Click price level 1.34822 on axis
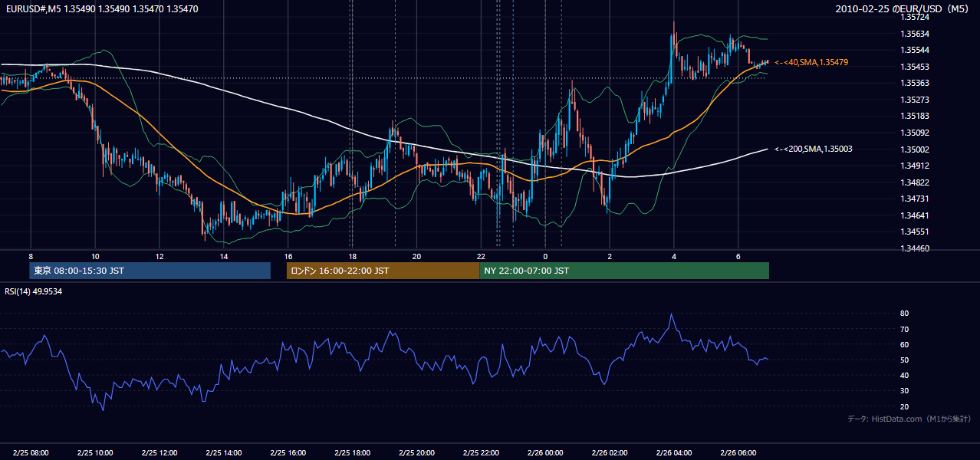Image resolution: width=980 pixels, height=460 pixels. click(915, 182)
